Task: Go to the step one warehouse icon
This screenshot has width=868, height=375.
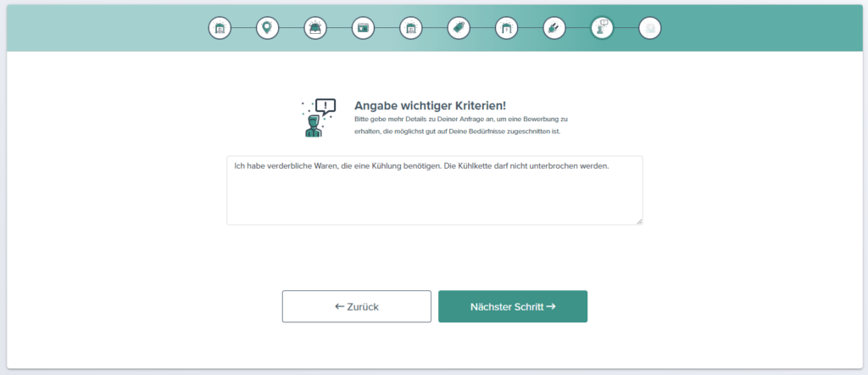Action: tap(220, 28)
